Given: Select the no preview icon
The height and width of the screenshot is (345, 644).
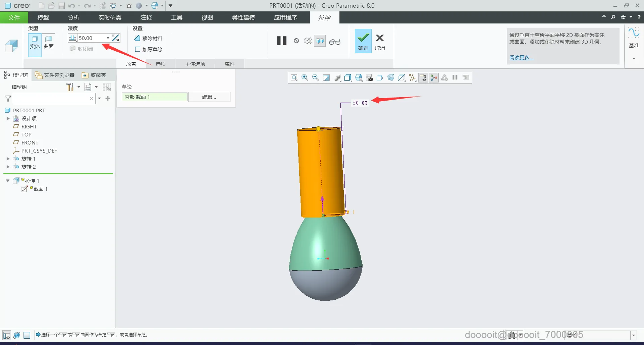Looking at the screenshot, I should [x=296, y=41].
